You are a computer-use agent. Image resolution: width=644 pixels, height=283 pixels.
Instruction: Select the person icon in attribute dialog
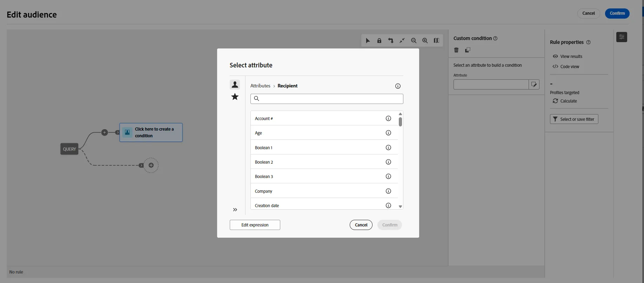(x=235, y=85)
